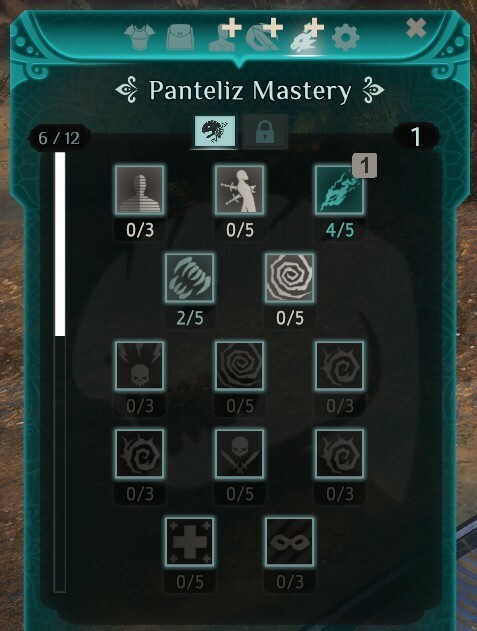
Task: Open the armor equipment tab
Action: click(x=139, y=37)
